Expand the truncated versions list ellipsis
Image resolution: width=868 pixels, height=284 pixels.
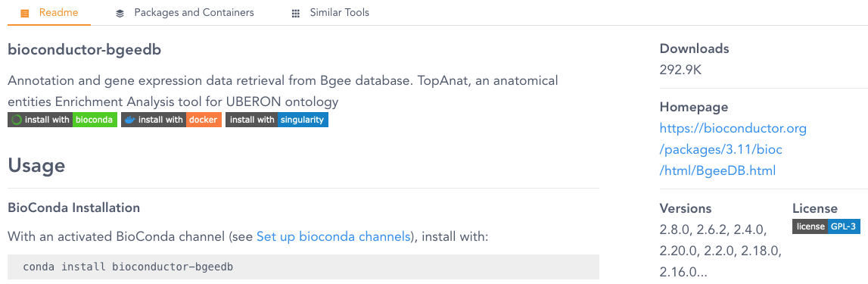click(701, 271)
